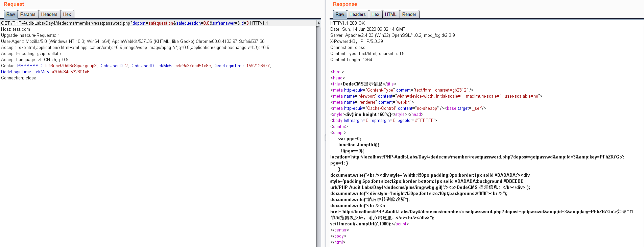This screenshot has height=247, width=644.
Task: Select the Response Raw tab
Action: [x=340, y=14]
